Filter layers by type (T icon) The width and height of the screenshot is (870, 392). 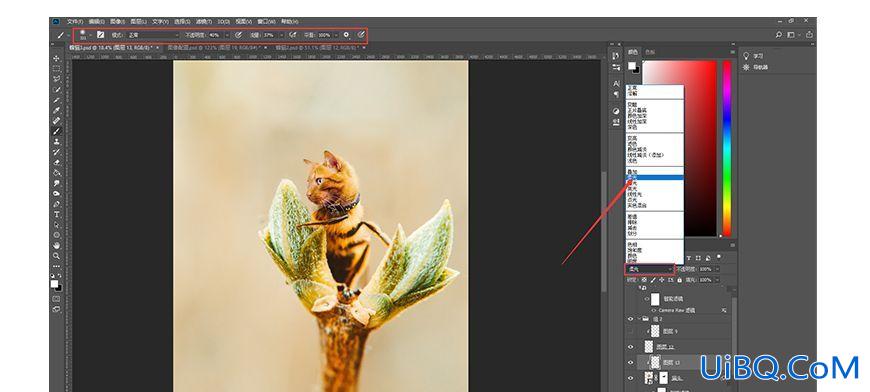pyautogui.click(x=689, y=258)
